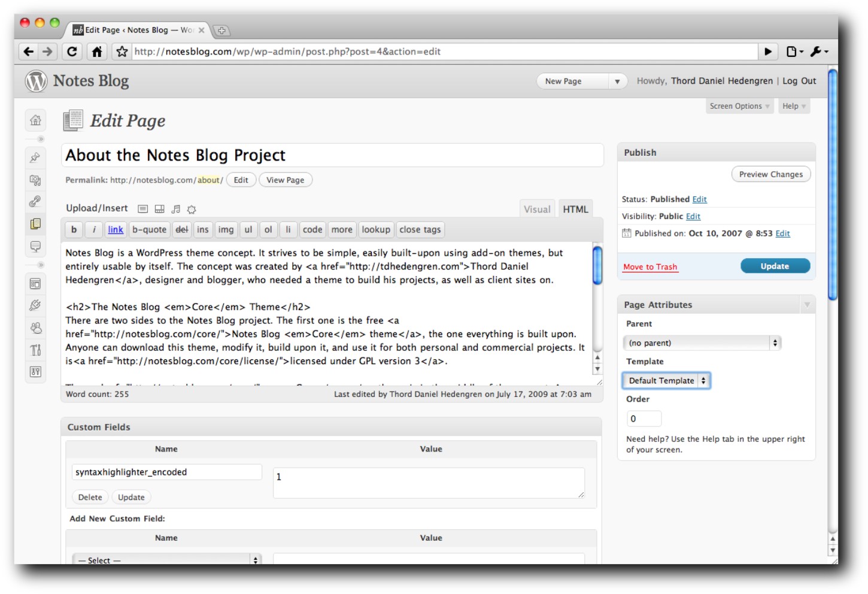The height and width of the screenshot is (594, 868).
Task: Expand the Help tab
Action: point(794,106)
